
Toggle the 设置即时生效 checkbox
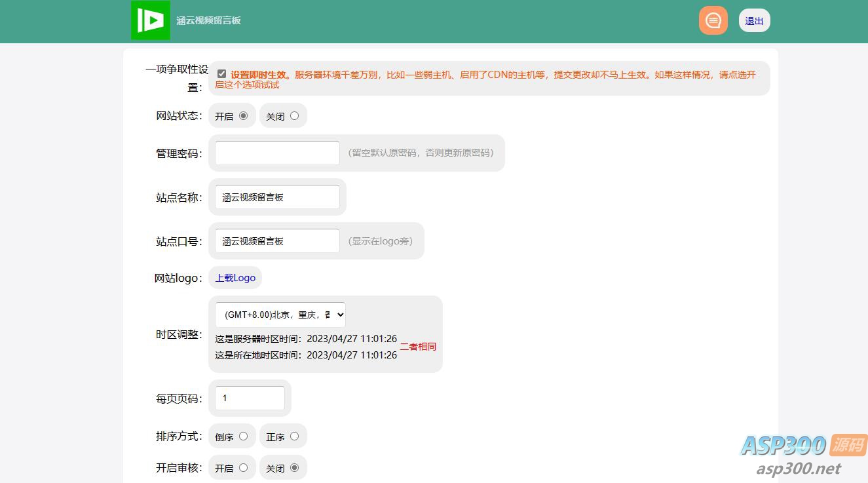pos(221,74)
